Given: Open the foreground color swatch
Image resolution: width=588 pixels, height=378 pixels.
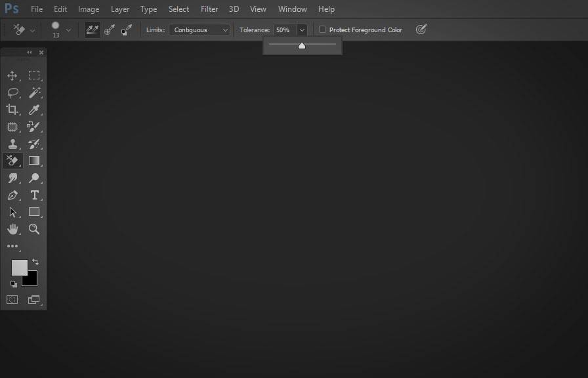Looking at the screenshot, I should (19, 267).
